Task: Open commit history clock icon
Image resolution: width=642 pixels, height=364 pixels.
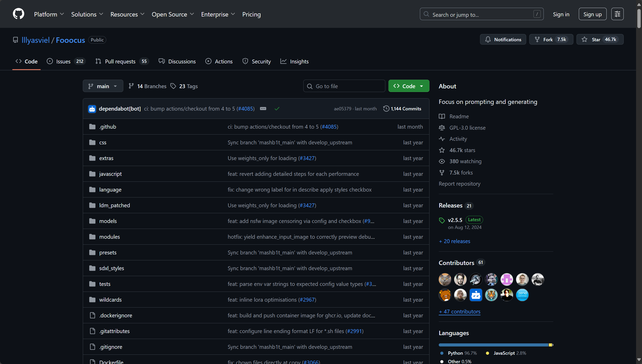Action: (x=386, y=109)
